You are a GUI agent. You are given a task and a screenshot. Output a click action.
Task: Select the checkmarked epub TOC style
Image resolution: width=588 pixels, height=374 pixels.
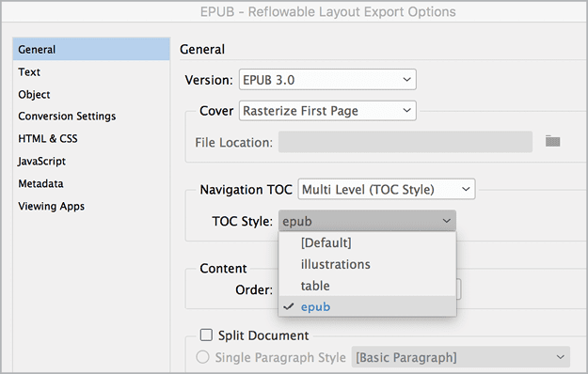click(367, 306)
